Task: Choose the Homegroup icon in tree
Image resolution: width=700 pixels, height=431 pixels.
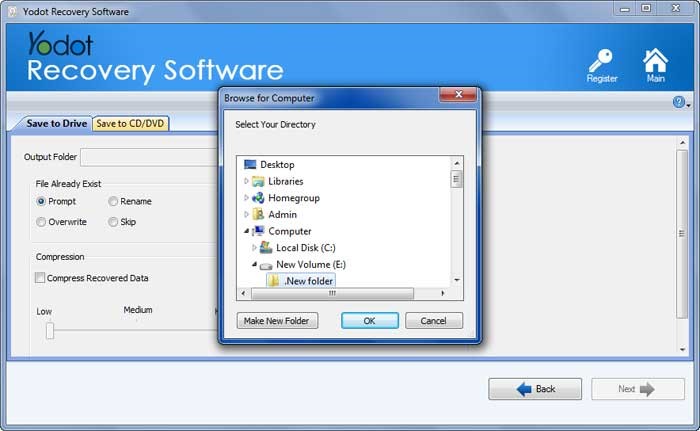Action: 258,198
